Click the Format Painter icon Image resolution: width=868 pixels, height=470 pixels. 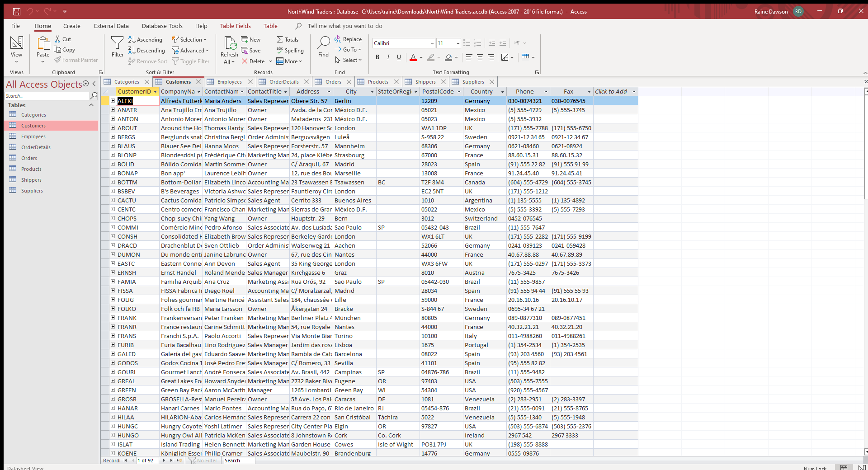[x=75, y=60]
